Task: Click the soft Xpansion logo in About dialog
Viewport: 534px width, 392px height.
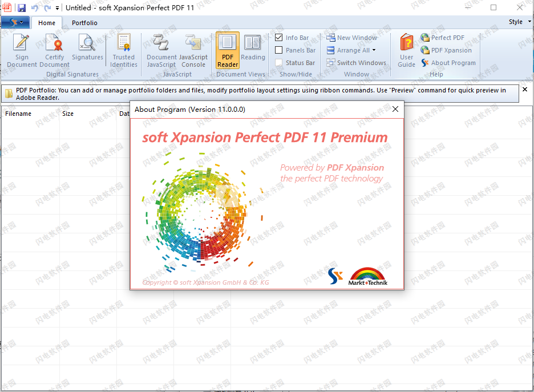Action: click(x=335, y=276)
